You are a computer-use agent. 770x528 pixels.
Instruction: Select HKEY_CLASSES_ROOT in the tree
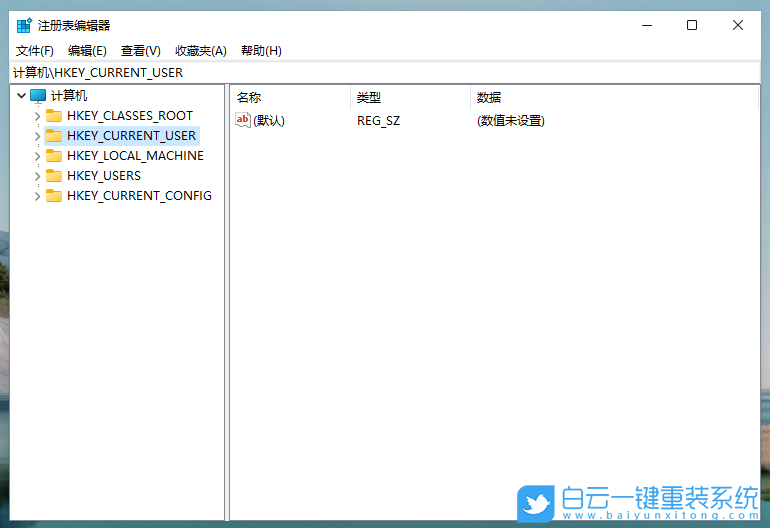click(130, 116)
